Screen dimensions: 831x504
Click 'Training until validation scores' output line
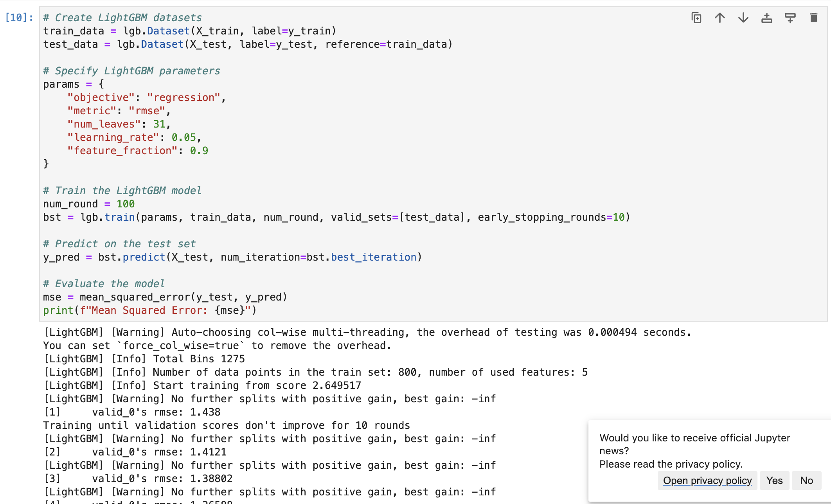pyautogui.click(x=227, y=425)
